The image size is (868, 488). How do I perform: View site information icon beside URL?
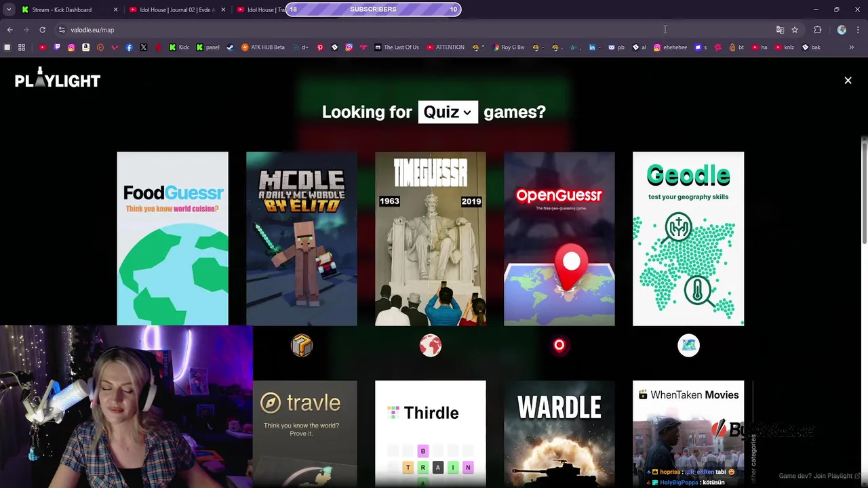(x=62, y=30)
